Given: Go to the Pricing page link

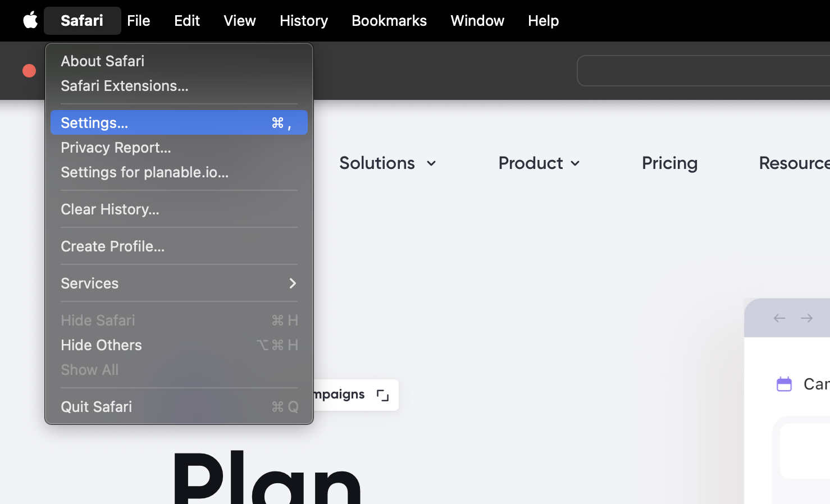Looking at the screenshot, I should pos(669,163).
